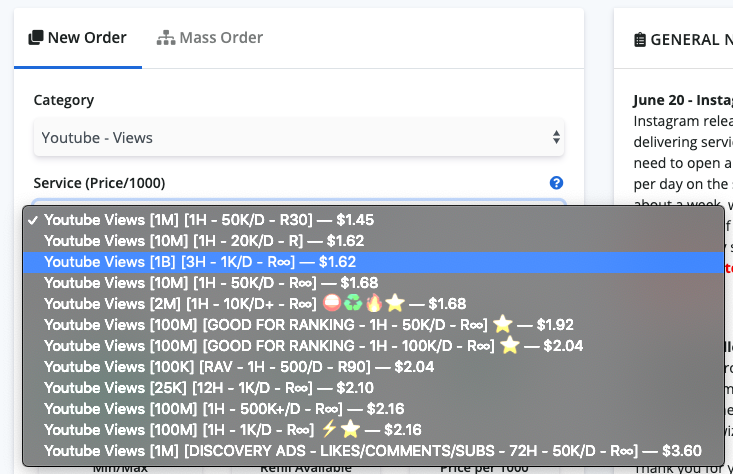The height and width of the screenshot is (474, 733).
Task: Click the Category dropdown up-down arrows
Action: point(556,137)
